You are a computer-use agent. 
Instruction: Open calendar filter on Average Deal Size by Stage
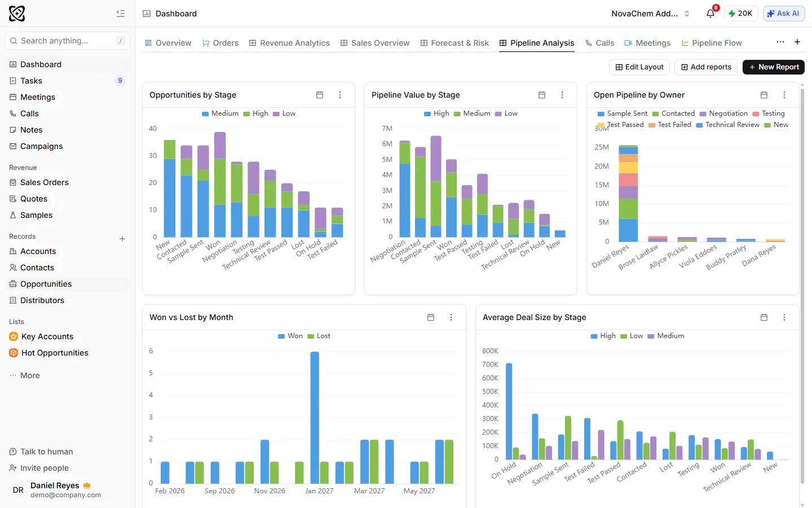[764, 317]
